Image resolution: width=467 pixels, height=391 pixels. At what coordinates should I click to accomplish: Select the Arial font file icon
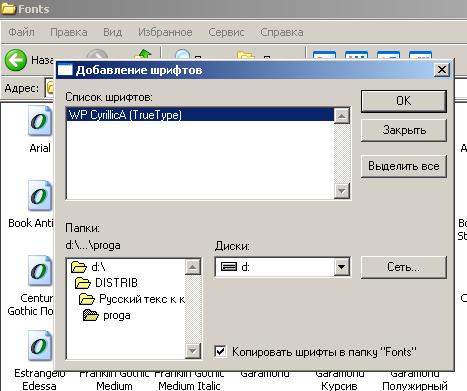click(40, 121)
